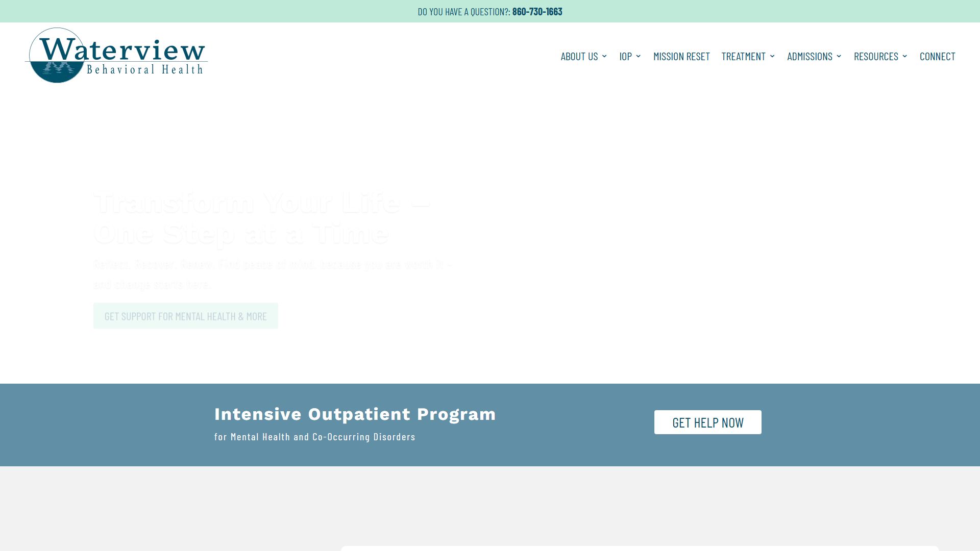The height and width of the screenshot is (551, 980).
Task: Open the Treatment navigation item
Action: pyautogui.click(x=744, y=56)
